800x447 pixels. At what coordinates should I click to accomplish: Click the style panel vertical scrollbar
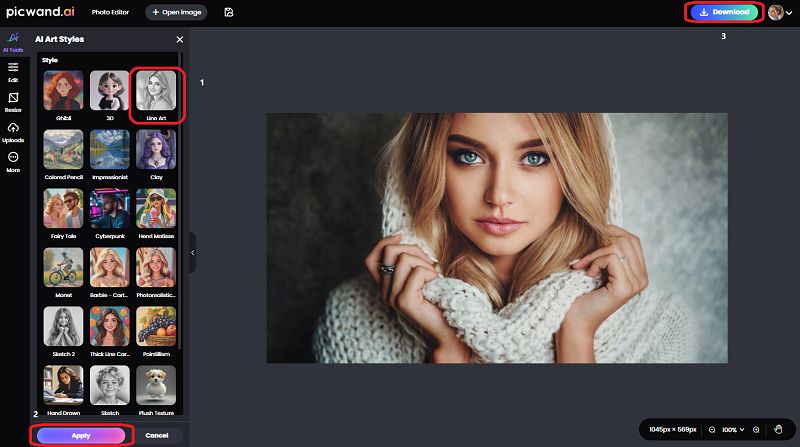coord(180,202)
